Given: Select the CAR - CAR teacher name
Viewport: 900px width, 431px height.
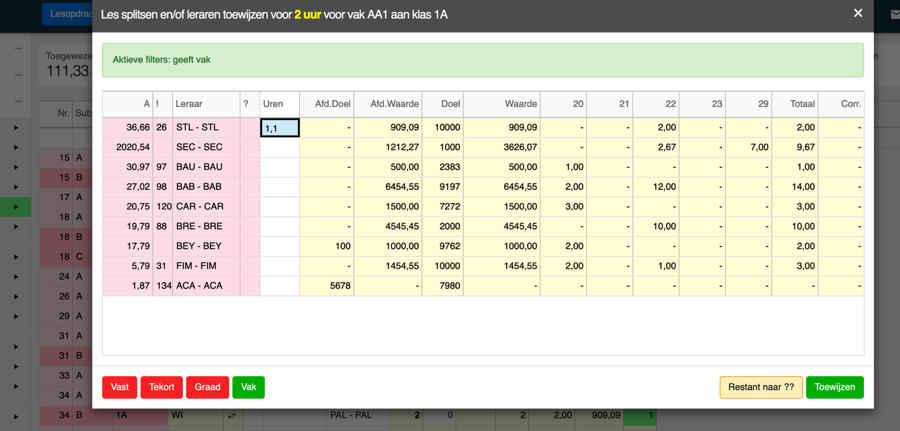Looking at the screenshot, I should [199, 207].
